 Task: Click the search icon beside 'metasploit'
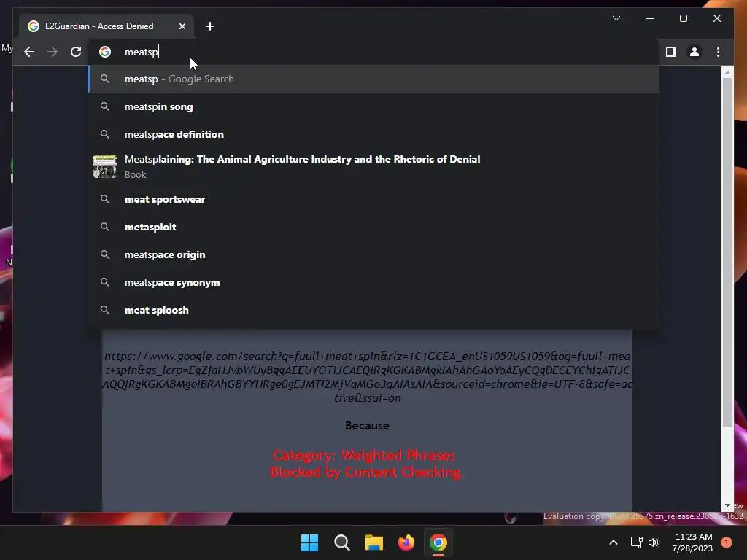click(105, 227)
